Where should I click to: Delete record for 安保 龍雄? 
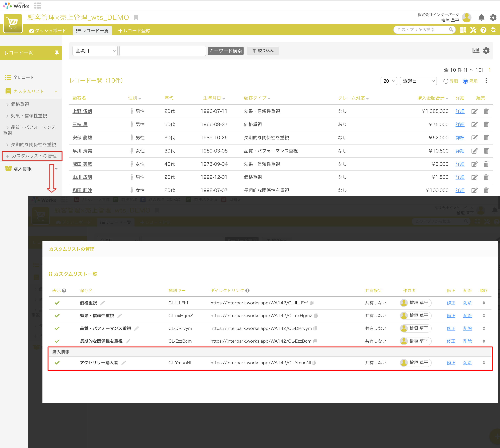point(486,138)
